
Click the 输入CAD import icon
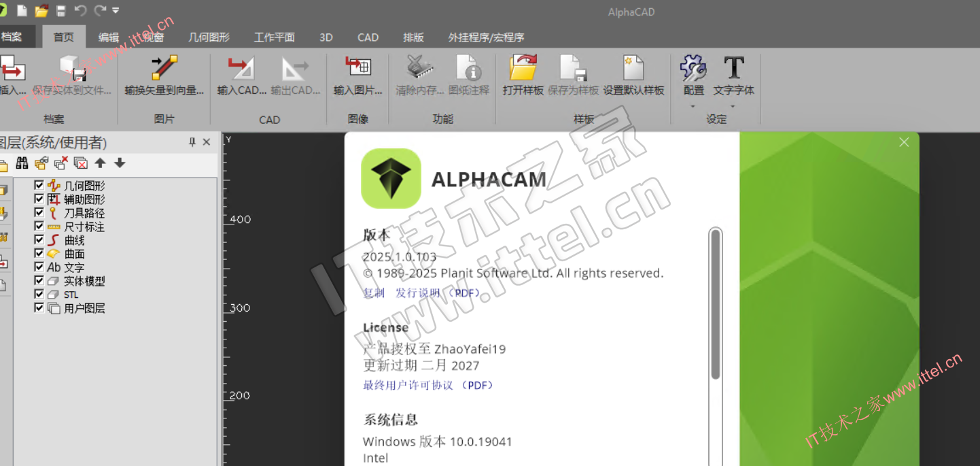pos(241,69)
